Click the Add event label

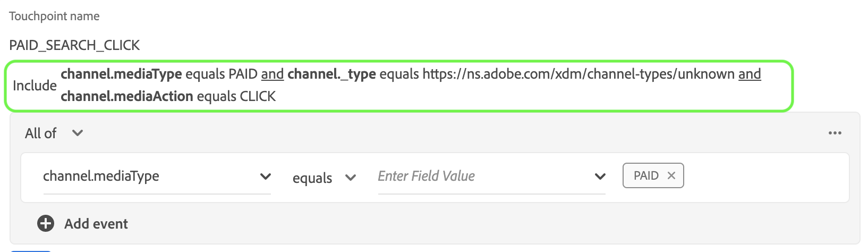96,224
